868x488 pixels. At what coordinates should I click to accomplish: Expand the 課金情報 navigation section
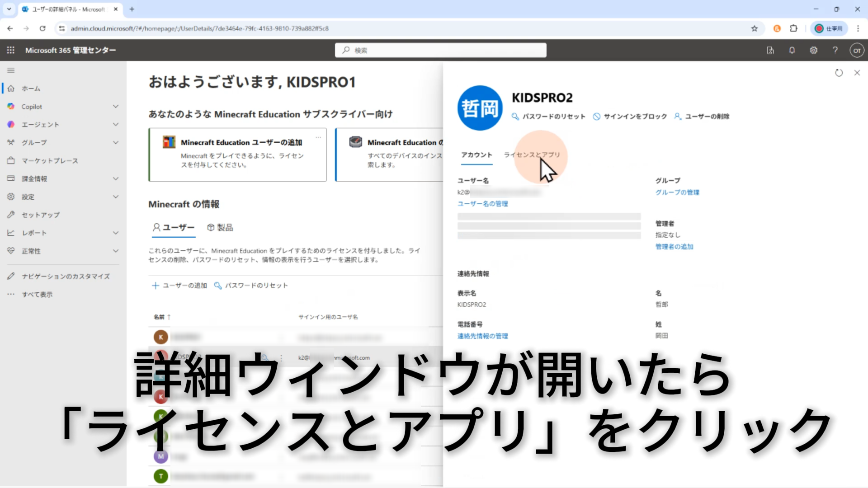[x=116, y=179]
